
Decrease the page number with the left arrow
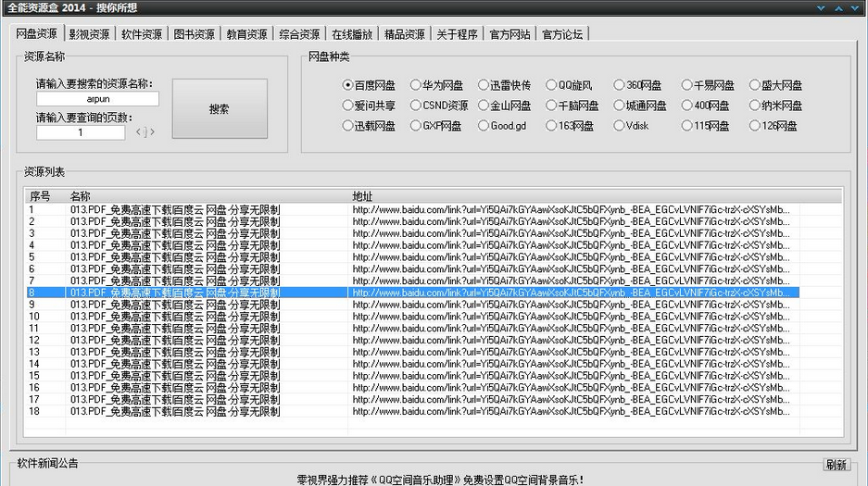[x=138, y=132]
